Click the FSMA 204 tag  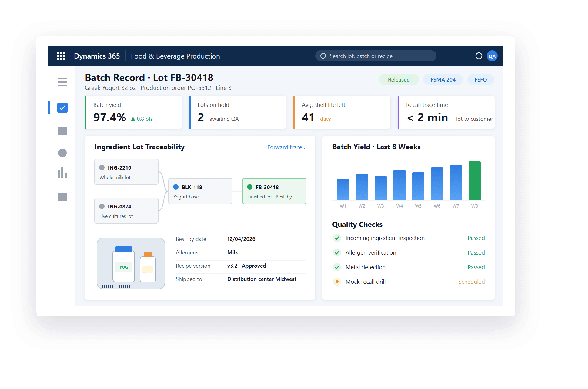click(443, 79)
